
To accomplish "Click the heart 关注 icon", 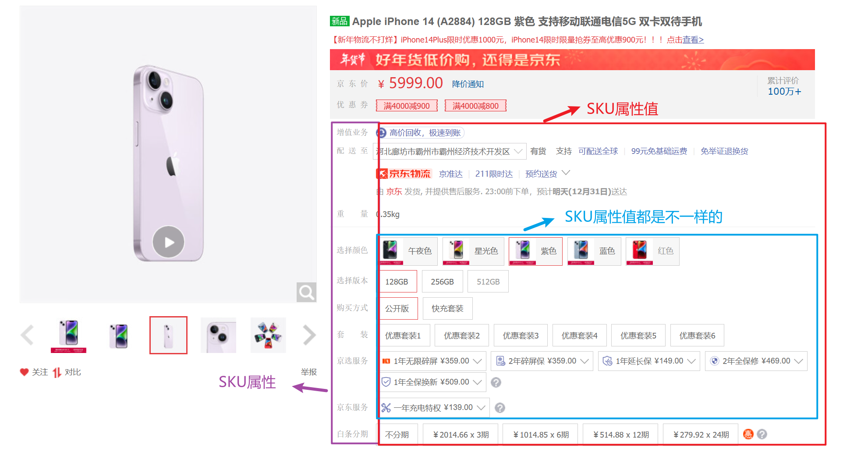I will coord(24,372).
